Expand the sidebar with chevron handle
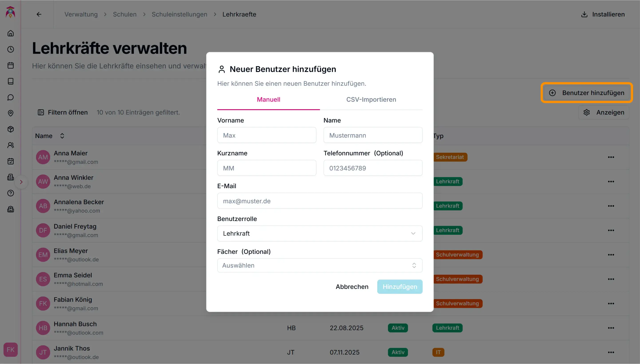 point(21,182)
